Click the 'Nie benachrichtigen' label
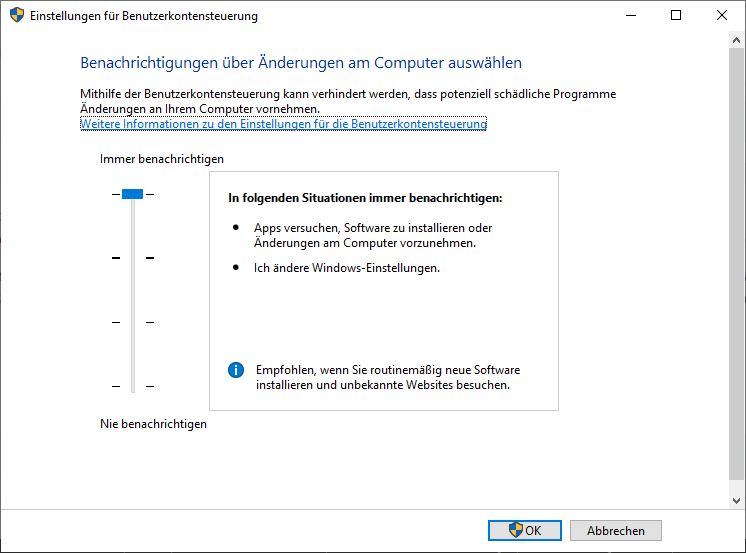 coord(153,424)
